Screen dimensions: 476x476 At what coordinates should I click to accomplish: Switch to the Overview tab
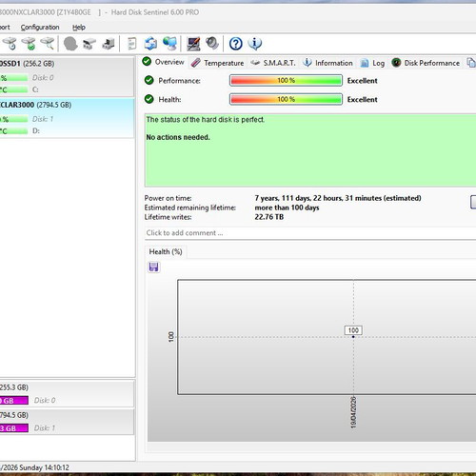[x=164, y=62]
